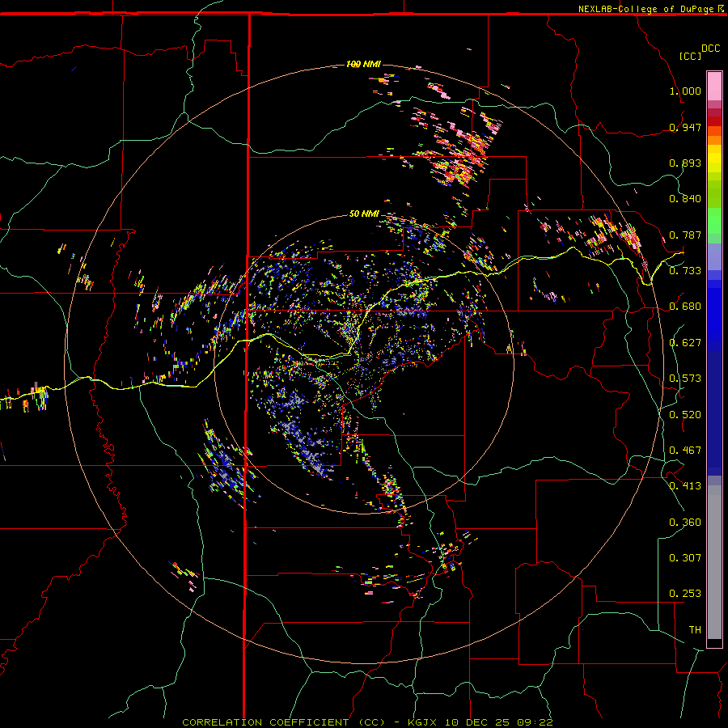
Task: Select the 0.680 scale value
Action: [685, 307]
